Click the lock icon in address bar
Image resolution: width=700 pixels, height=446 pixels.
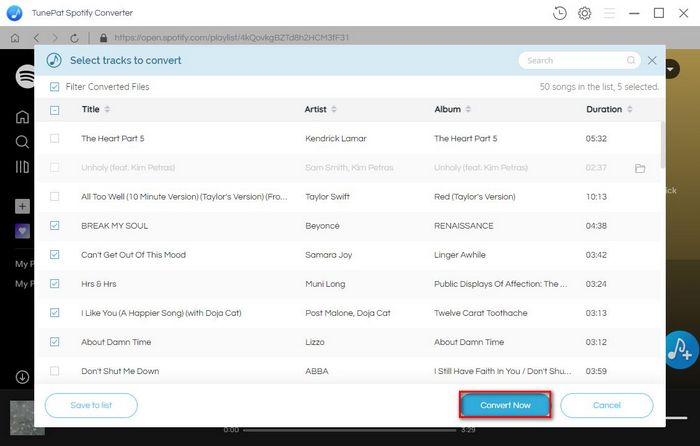104,38
